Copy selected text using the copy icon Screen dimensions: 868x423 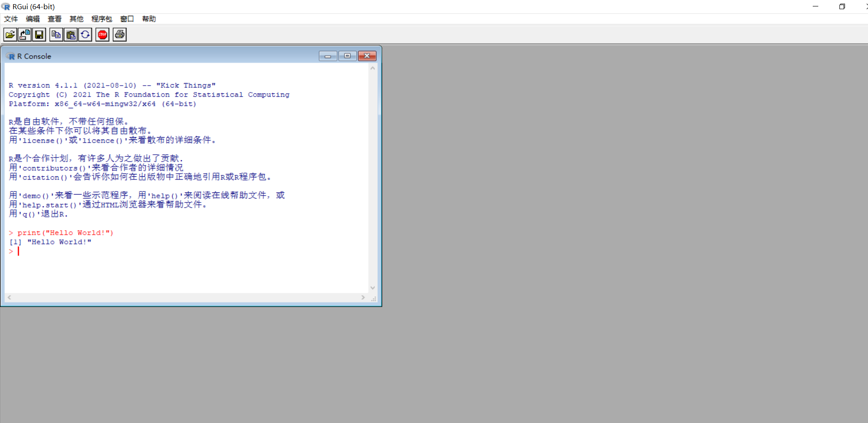coord(56,34)
